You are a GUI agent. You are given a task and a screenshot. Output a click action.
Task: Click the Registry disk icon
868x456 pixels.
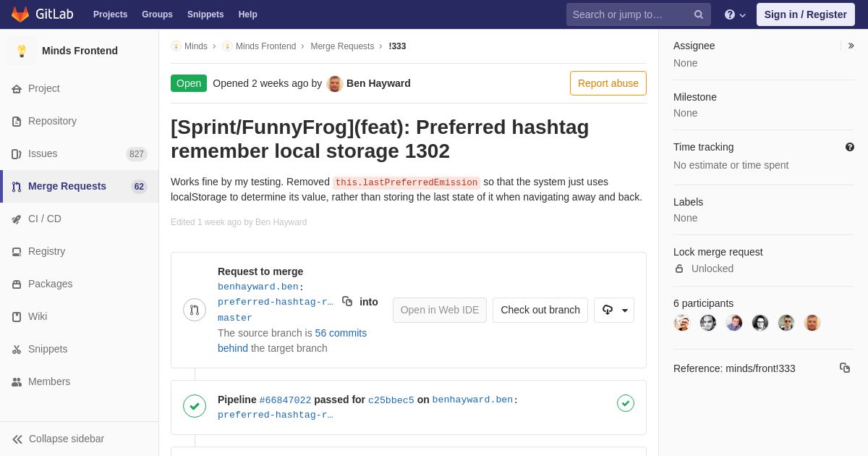click(x=17, y=252)
